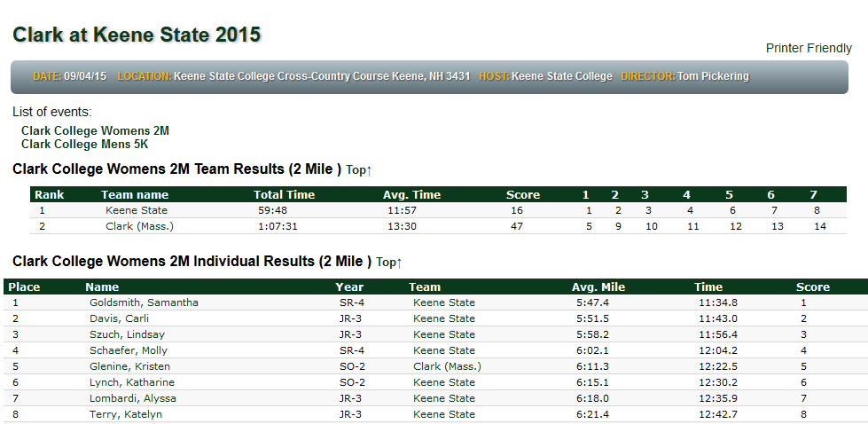The height and width of the screenshot is (424, 868).
Task: Click average mile 6:11.3
Action: click(592, 367)
